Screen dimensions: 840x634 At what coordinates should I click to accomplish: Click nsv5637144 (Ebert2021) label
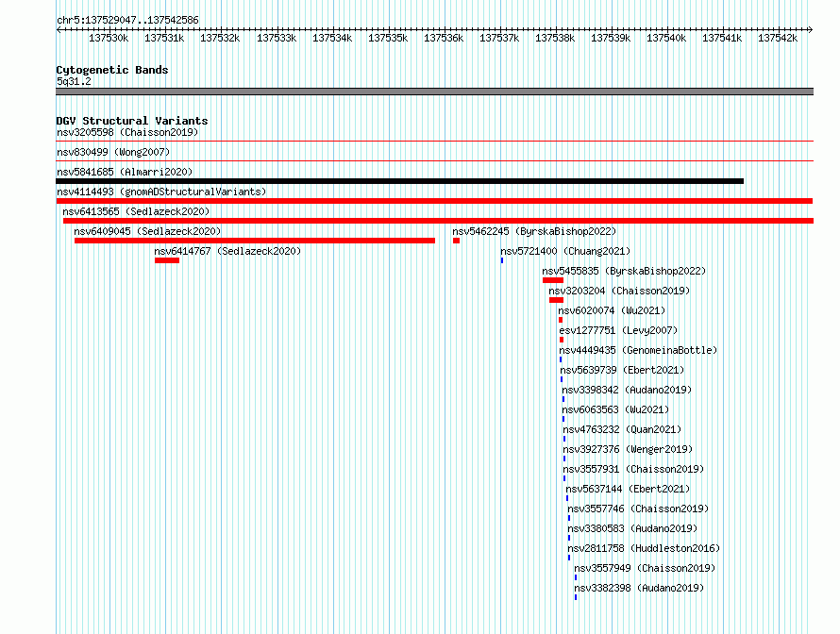pyautogui.click(x=628, y=489)
